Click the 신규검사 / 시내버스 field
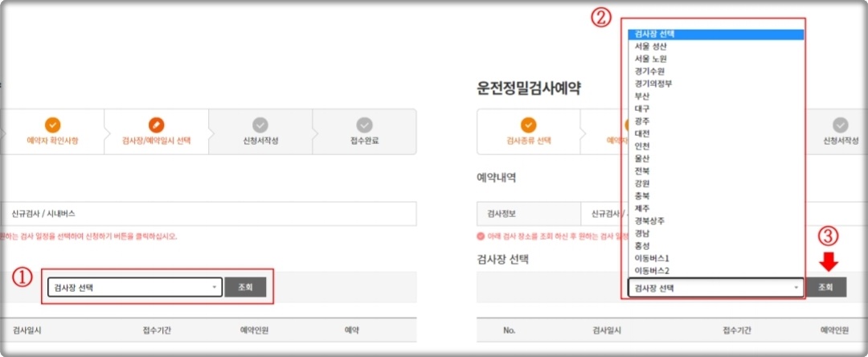Screen dimensions: 868x357 pos(208,214)
